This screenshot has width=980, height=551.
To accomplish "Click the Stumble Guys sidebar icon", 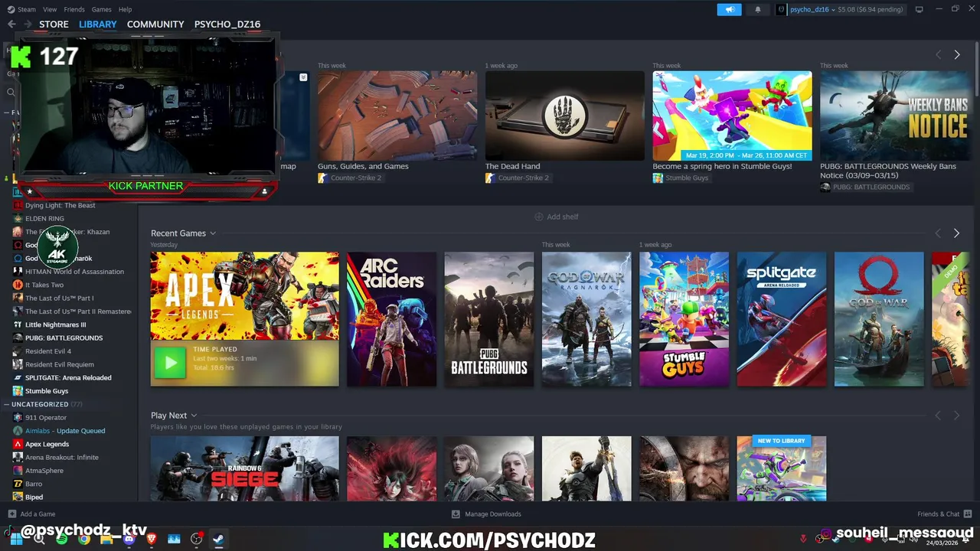I will 18,391.
